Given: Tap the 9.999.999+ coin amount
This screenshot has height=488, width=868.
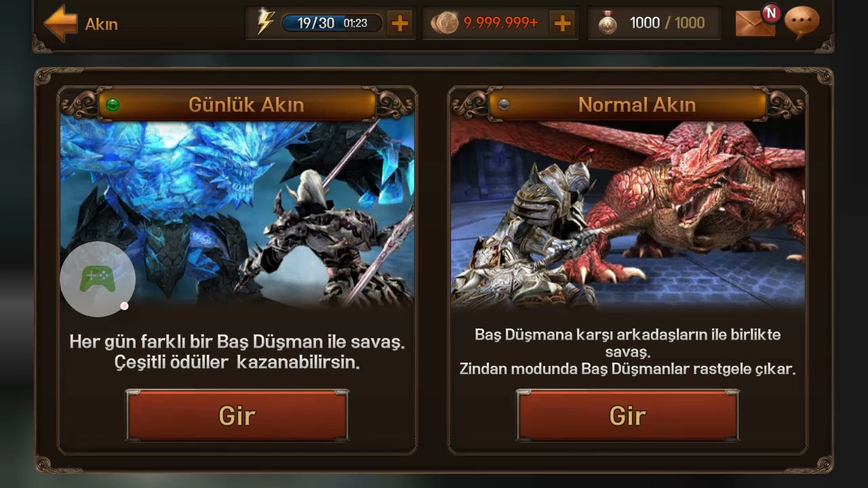Looking at the screenshot, I should (500, 23).
